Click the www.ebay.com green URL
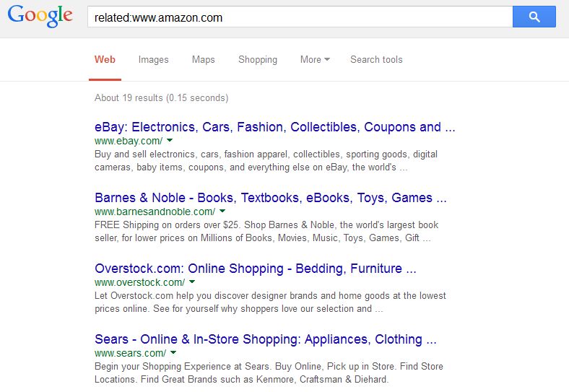The width and height of the screenshot is (569, 392). tap(129, 141)
